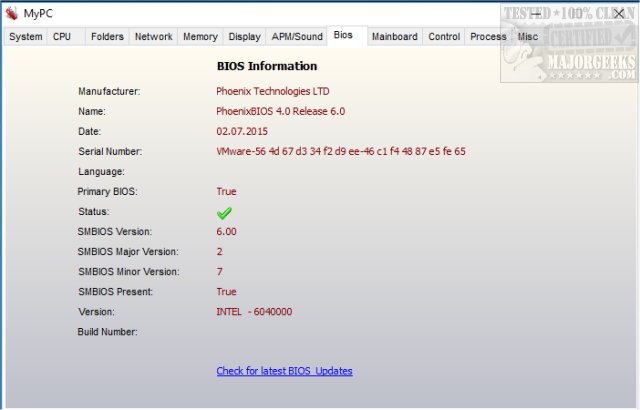Click name value PhoenixBIOS 4.0 Release 6.0
Screen dimensions: 640x410
pos(280,111)
